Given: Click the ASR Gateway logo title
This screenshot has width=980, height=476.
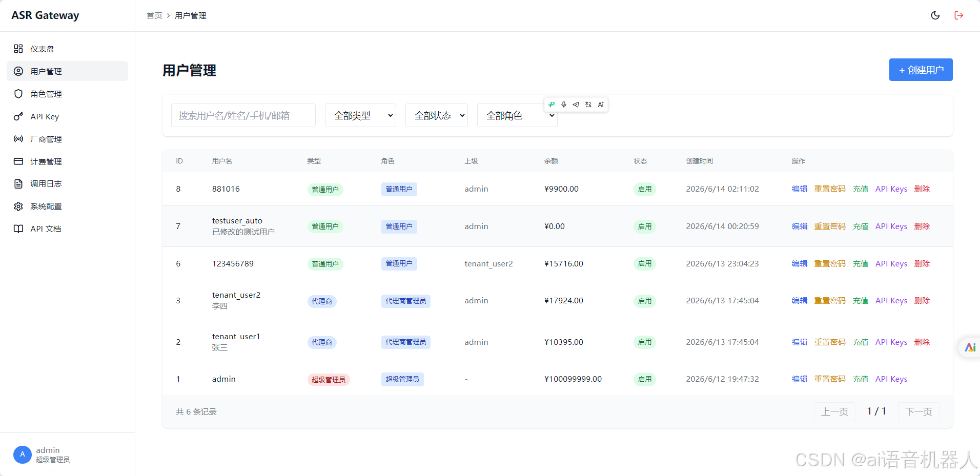Looking at the screenshot, I should (45, 15).
